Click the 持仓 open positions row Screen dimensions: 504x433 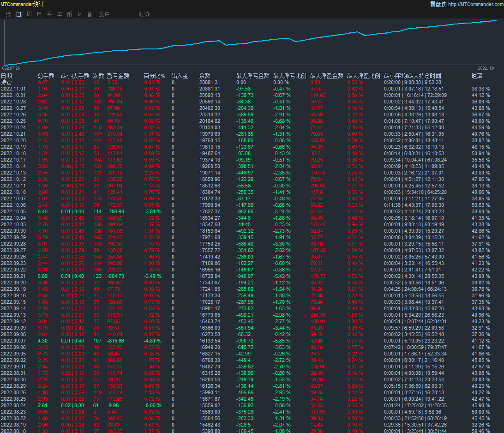(x=6, y=82)
